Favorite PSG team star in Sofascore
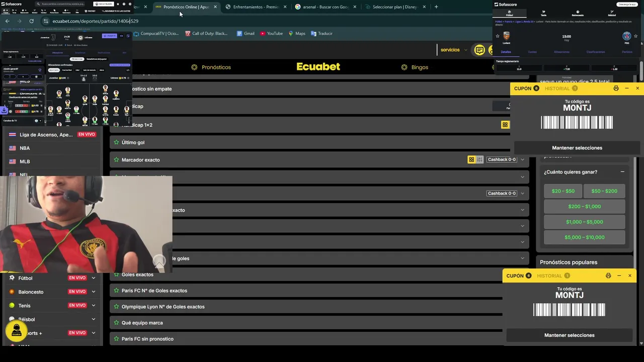Screen dimensions: 644x362 [x=636, y=36]
